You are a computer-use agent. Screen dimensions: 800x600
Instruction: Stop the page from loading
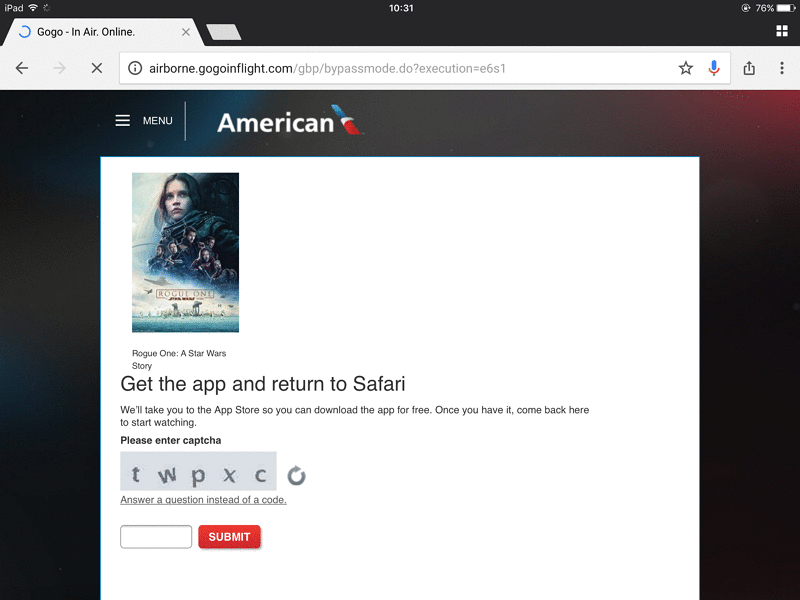(x=96, y=68)
